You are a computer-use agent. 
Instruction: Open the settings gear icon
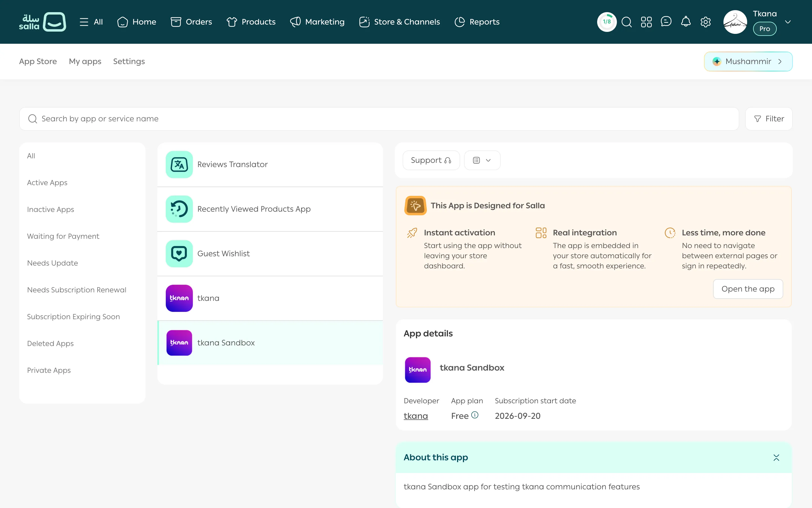click(706, 22)
